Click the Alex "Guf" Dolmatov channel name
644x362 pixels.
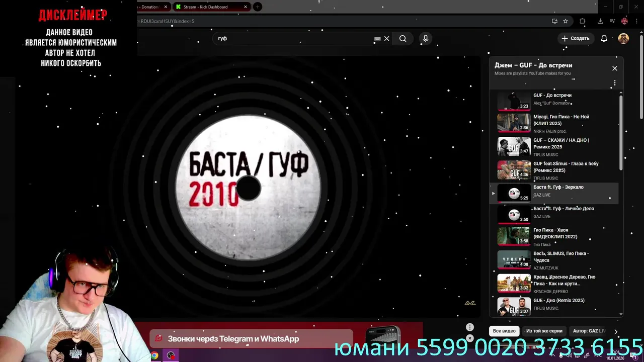point(551,103)
